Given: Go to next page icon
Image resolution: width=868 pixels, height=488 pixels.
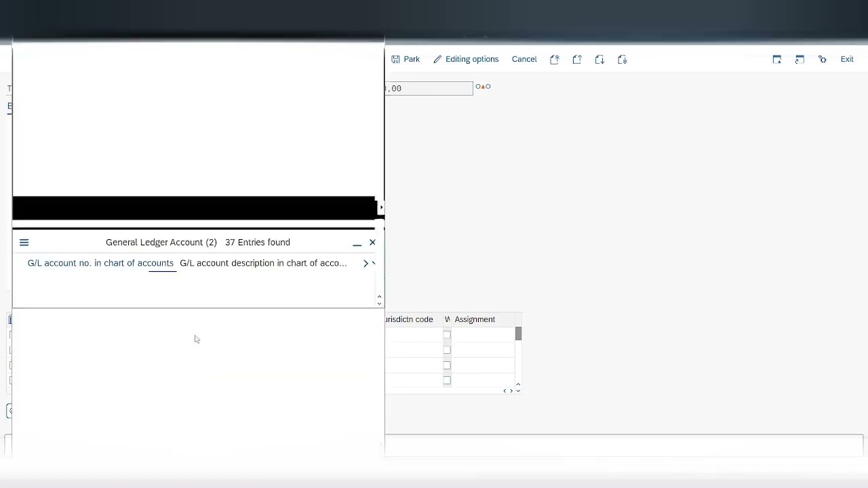Looking at the screenshot, I should pyautogui.click(x=599, y=60).
